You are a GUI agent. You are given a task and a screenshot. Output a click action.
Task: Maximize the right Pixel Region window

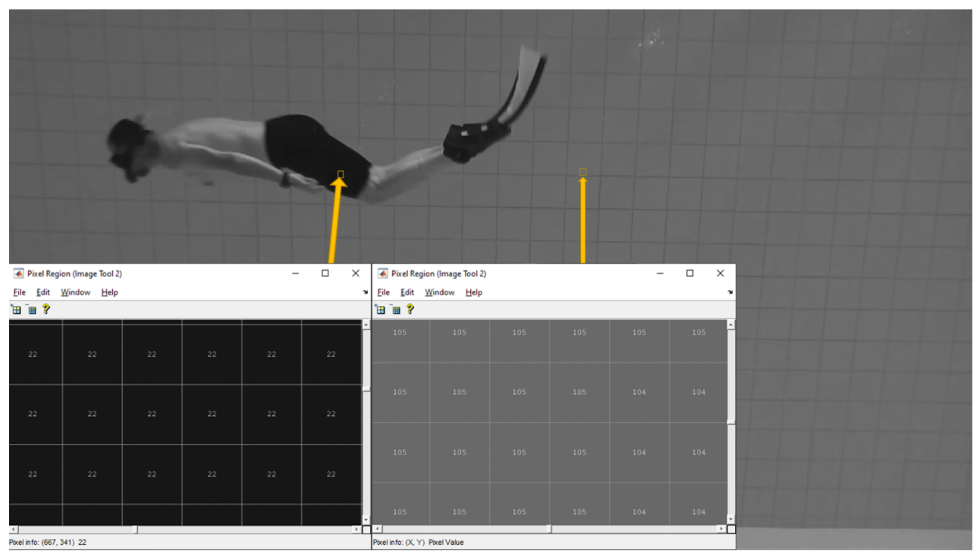point(689,273)
